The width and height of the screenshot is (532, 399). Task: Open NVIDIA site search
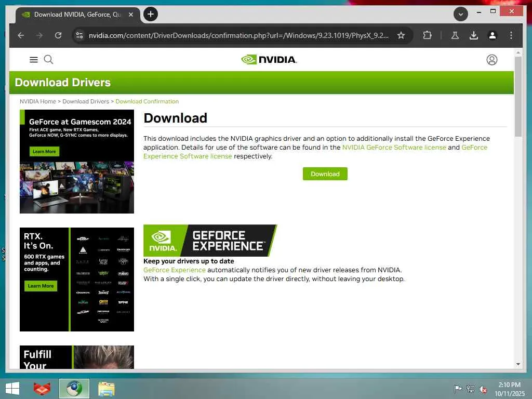48,60
